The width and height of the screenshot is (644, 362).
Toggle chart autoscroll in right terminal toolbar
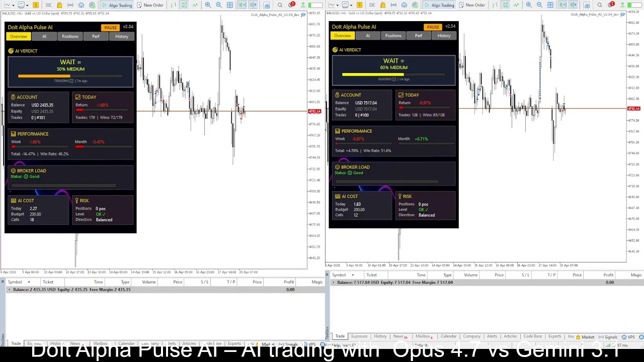point(562,5)
